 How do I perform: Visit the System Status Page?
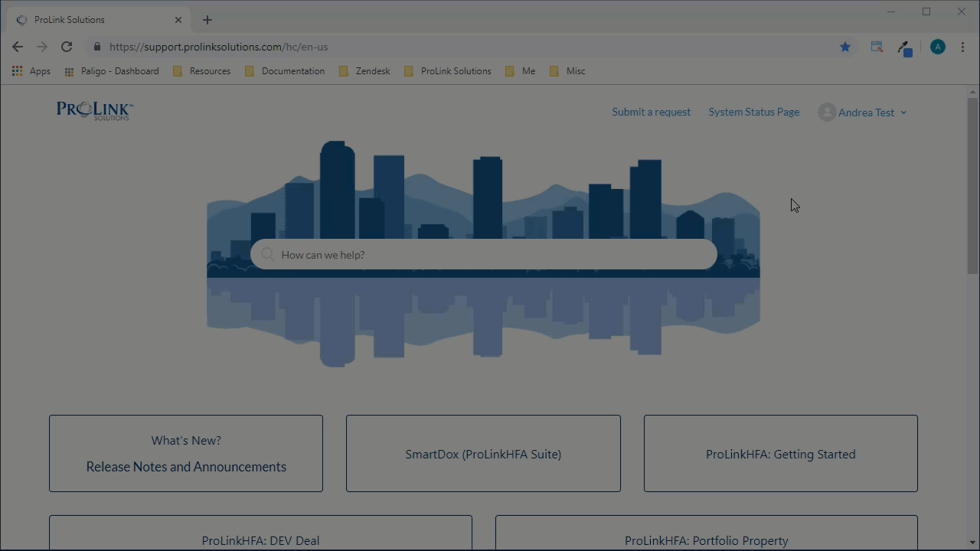tap(753, 112)
